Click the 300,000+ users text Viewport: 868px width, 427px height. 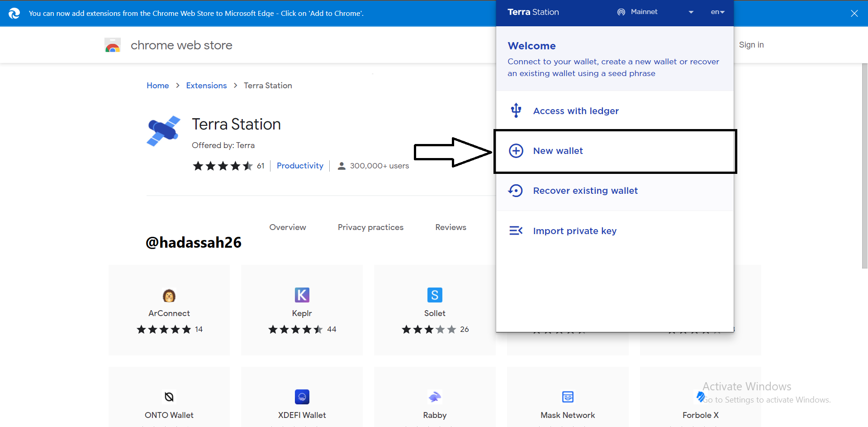pos(379,166)
